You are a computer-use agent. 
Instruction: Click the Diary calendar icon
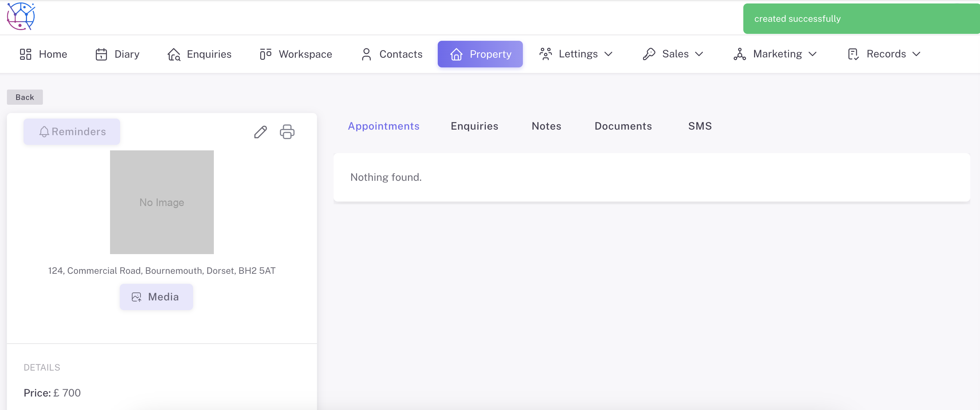pos(101,54)
